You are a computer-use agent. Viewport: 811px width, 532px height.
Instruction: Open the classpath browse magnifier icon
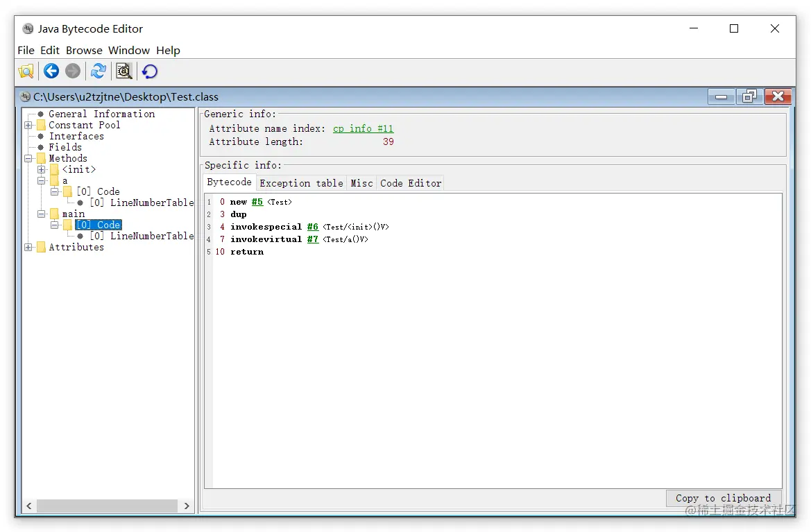click(124, 71)
